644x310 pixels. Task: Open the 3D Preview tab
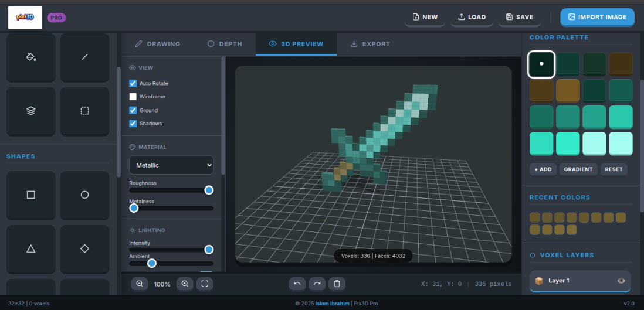click(x=296, y=44)
